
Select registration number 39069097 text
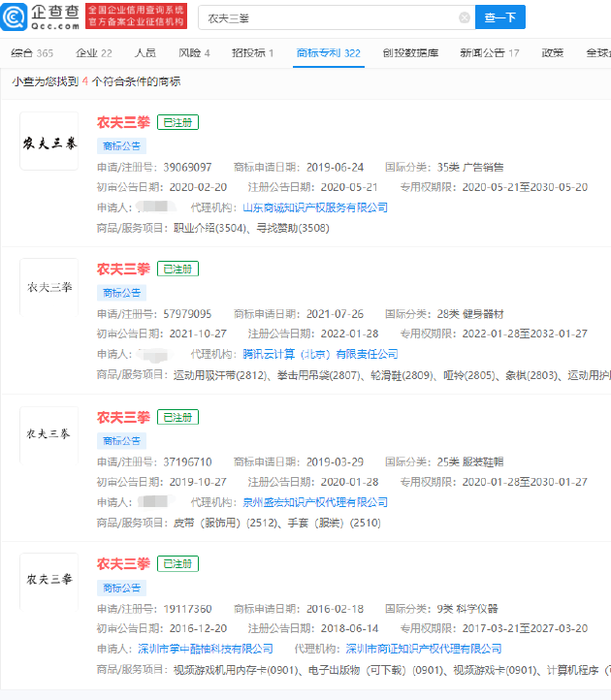[x=187, y=168]
